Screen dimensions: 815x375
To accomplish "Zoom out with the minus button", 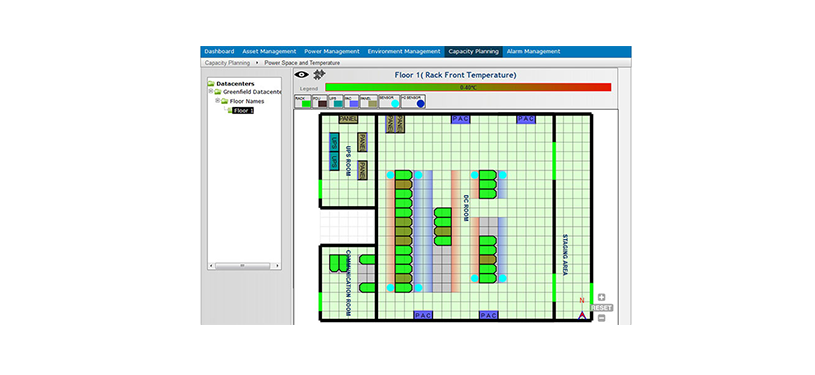I will pos(601,318).
